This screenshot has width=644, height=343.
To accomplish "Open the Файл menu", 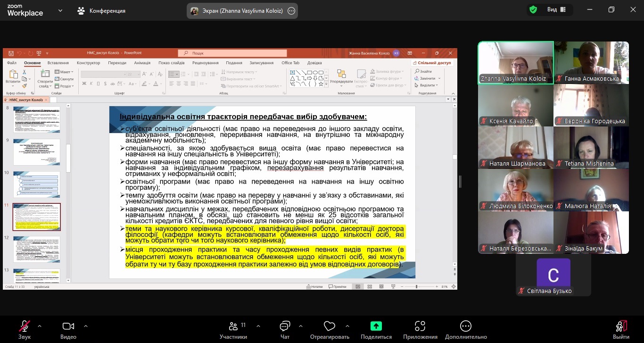I will [x=12, y=63].
